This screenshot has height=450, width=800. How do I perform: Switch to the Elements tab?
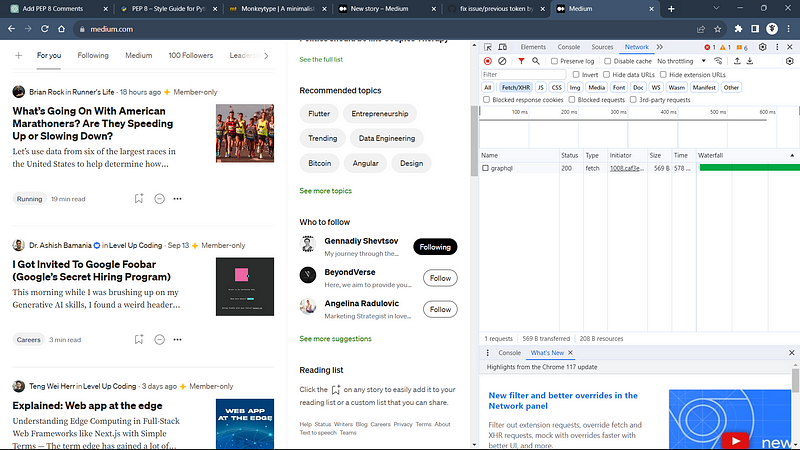coord(533,47)
